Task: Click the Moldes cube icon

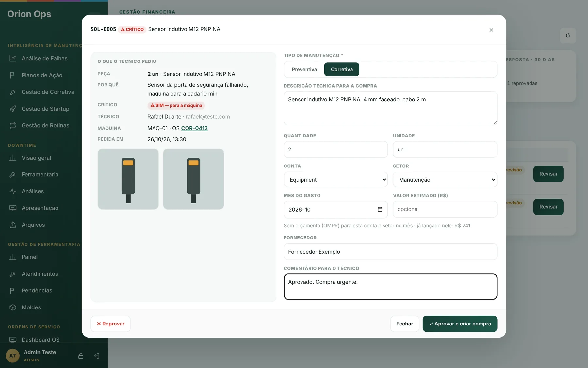Action: click(x=13, y=307)
